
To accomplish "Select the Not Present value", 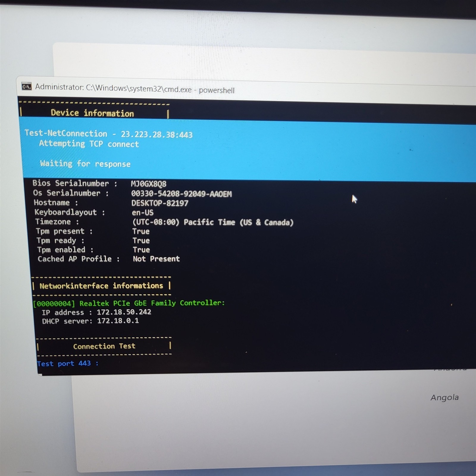I will coord(156,259).
